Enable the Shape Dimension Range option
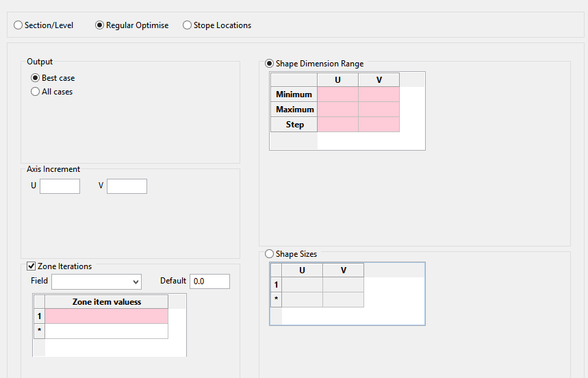Screen dimensions: 588x378 pos(270,64)
